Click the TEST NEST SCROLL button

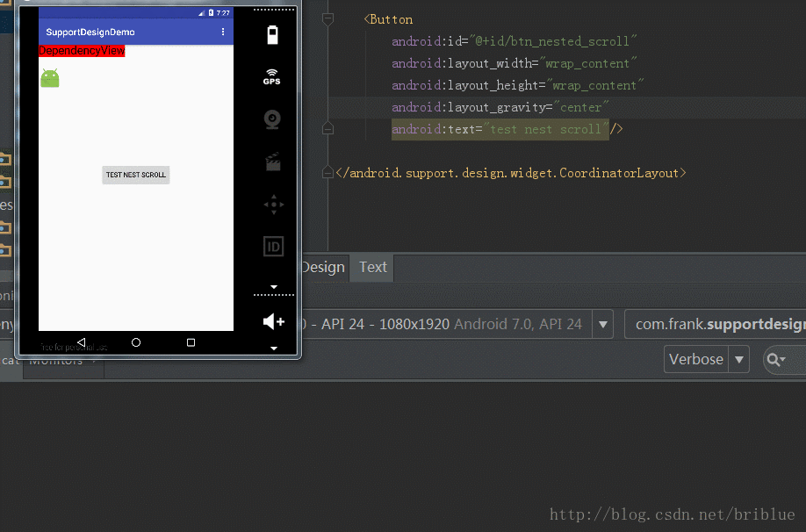pyautogui.click(x=136, y=175)
